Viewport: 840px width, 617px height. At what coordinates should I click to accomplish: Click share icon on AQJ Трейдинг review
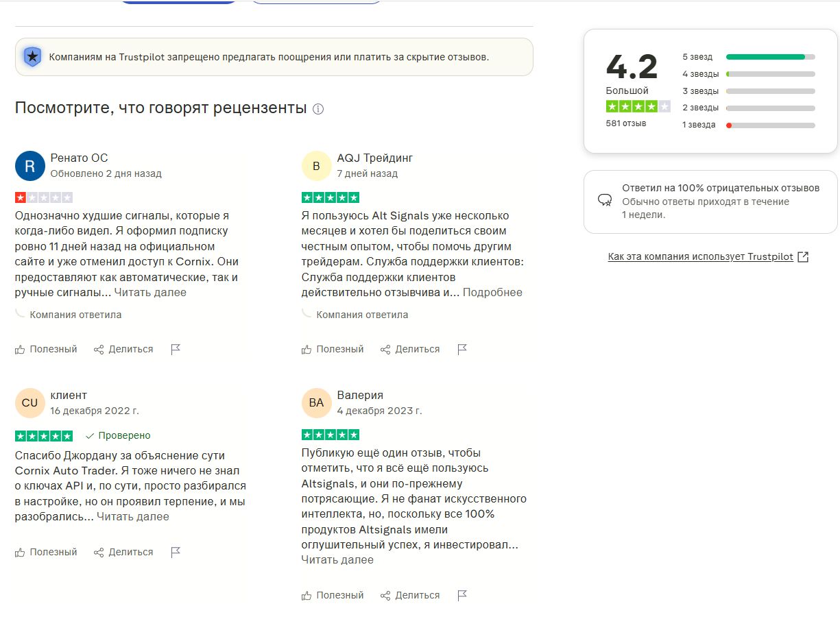[x=385, y=350]
